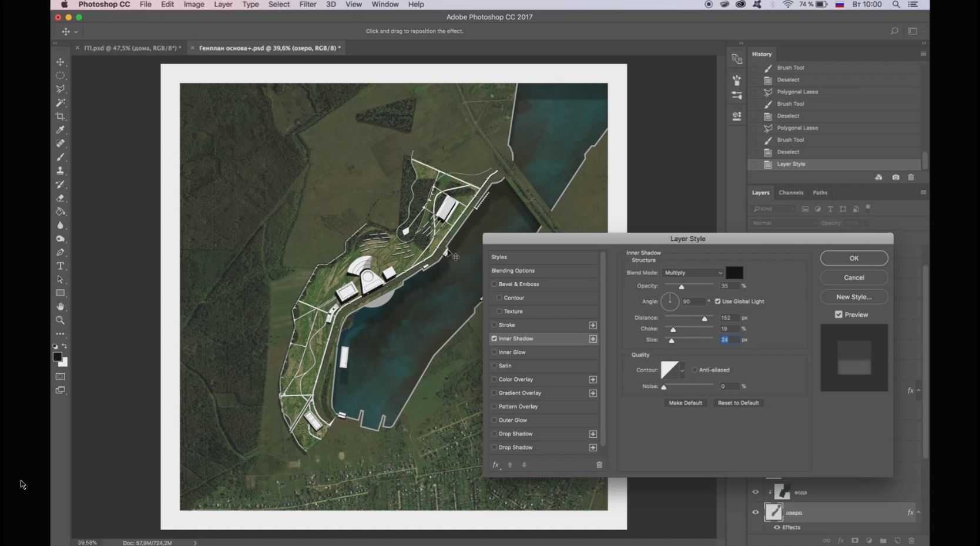The height and width of the screenshot is (546, 980).
Task: Add another Gradient Overlay with plus
Action: pyautogui.click(x=593, y=393)
